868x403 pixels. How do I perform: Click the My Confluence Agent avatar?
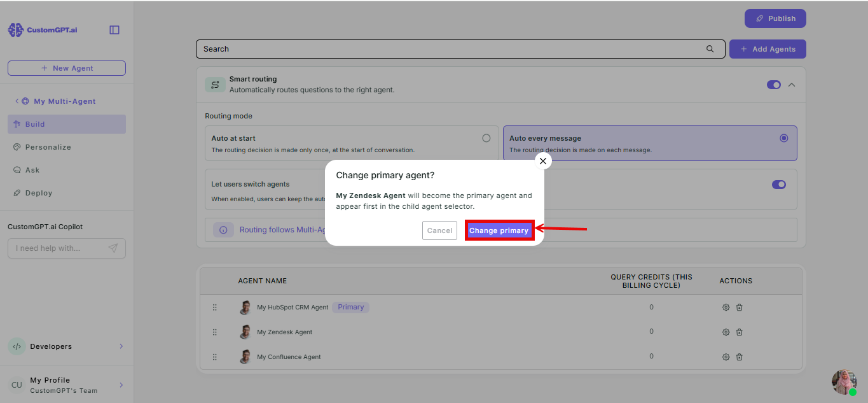pyautogui.click(x=245, y=357)
